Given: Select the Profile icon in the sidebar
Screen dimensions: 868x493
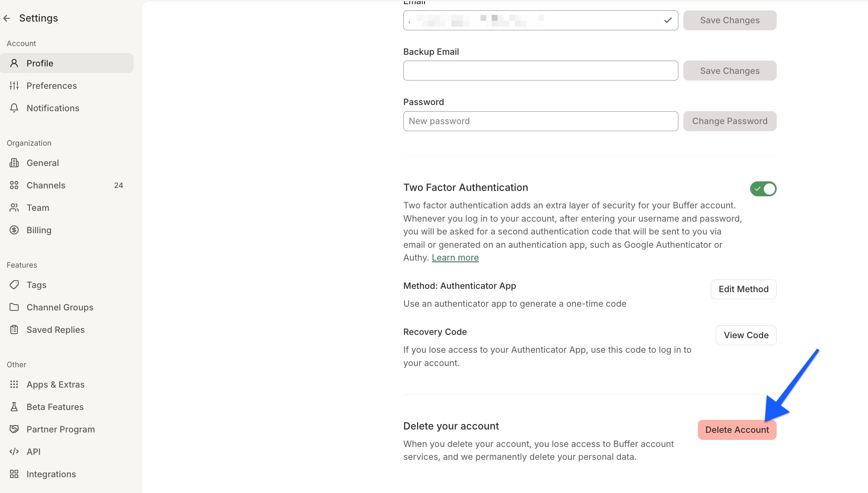Looking at the screenshot, I should (15, 63).
